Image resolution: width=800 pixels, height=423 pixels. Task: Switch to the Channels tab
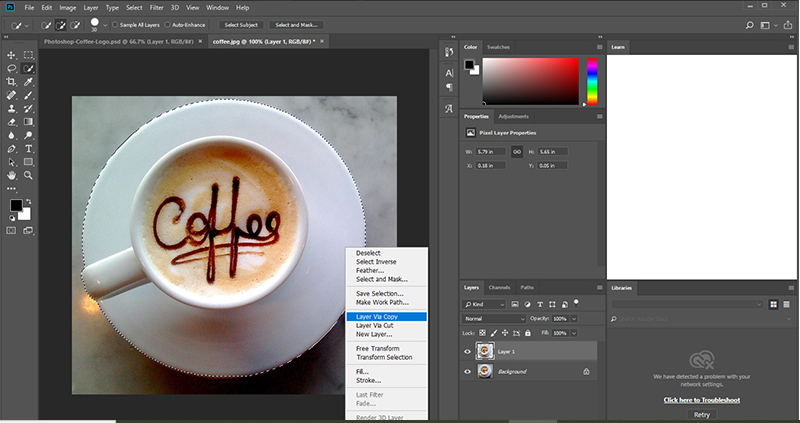coord(499,287)
